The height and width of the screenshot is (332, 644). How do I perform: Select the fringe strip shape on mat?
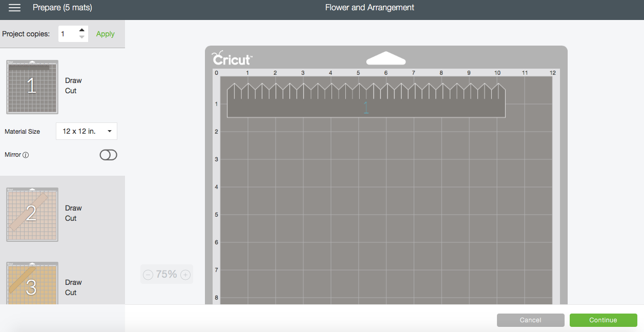click(366, 107)
